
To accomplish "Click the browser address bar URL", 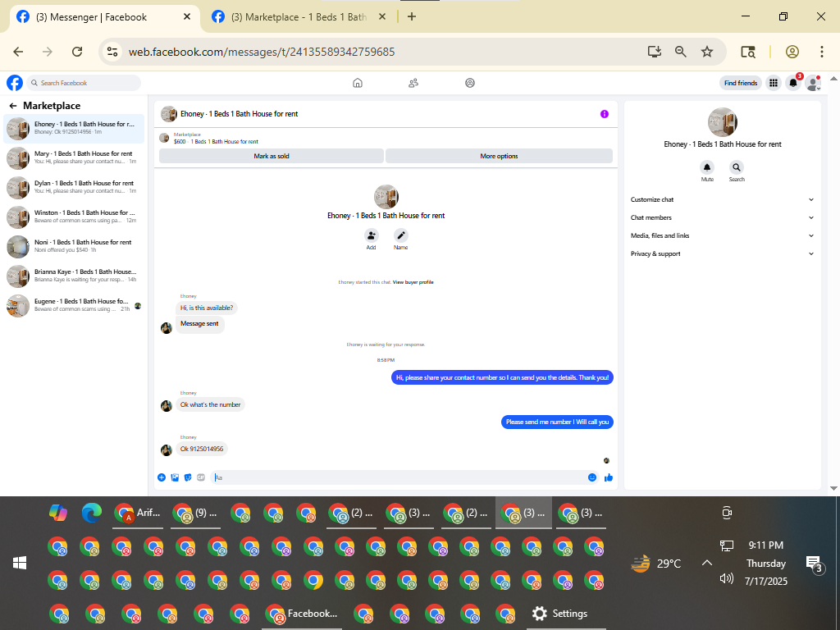I will coord(262,52).
